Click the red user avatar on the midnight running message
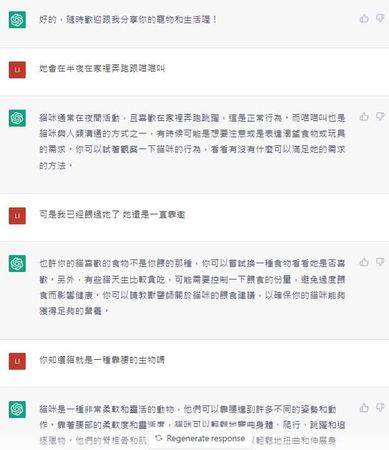The width and height of the screenshot is (389, 450). (17, 69)
